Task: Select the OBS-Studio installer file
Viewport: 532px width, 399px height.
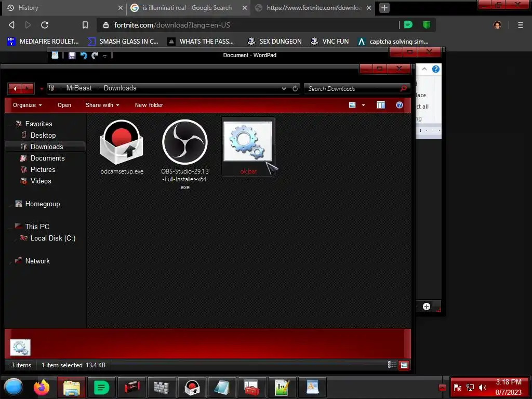Action: [x=185, y=154]
